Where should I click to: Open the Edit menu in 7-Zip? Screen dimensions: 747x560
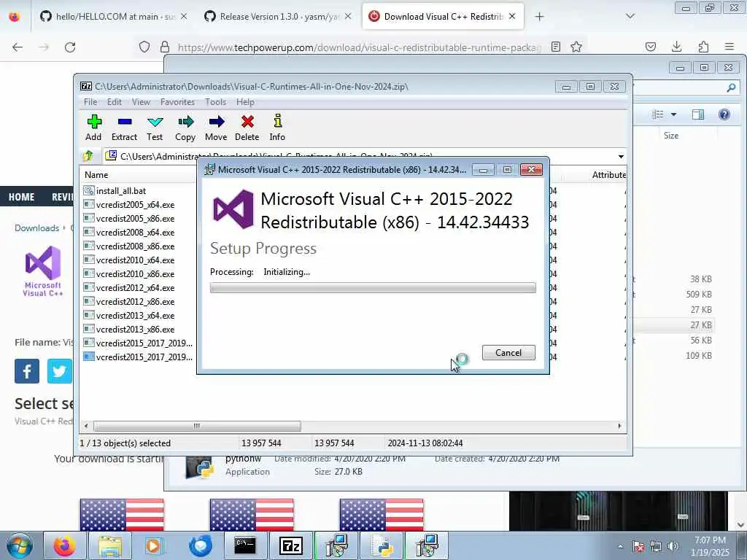point(115,102)
